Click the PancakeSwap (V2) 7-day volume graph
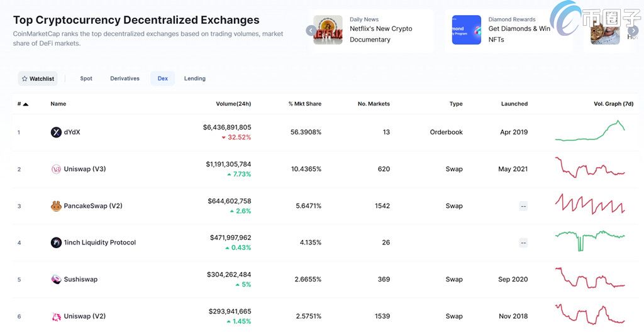Image resolution: width=644 pixels, height=333 pixels. 590,204
